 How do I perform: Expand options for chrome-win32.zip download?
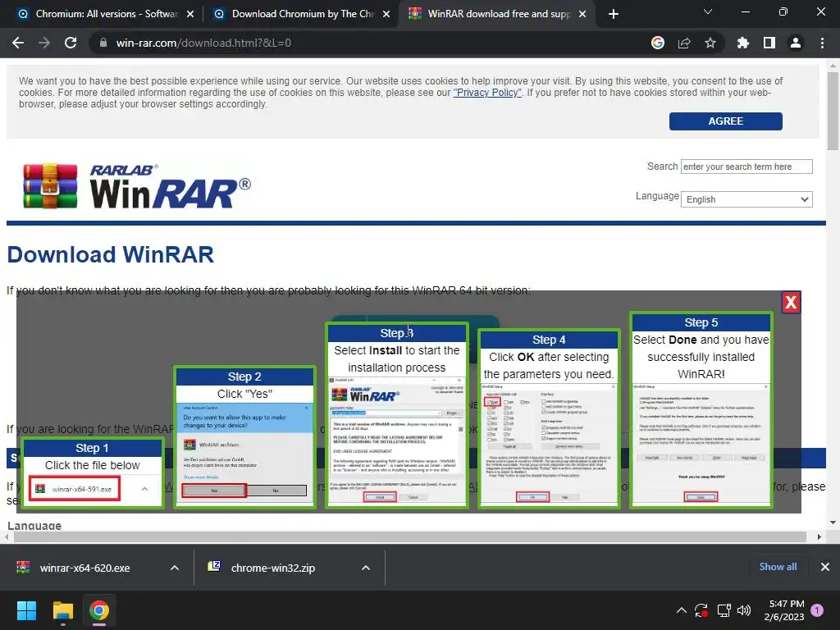coord(366,568)
